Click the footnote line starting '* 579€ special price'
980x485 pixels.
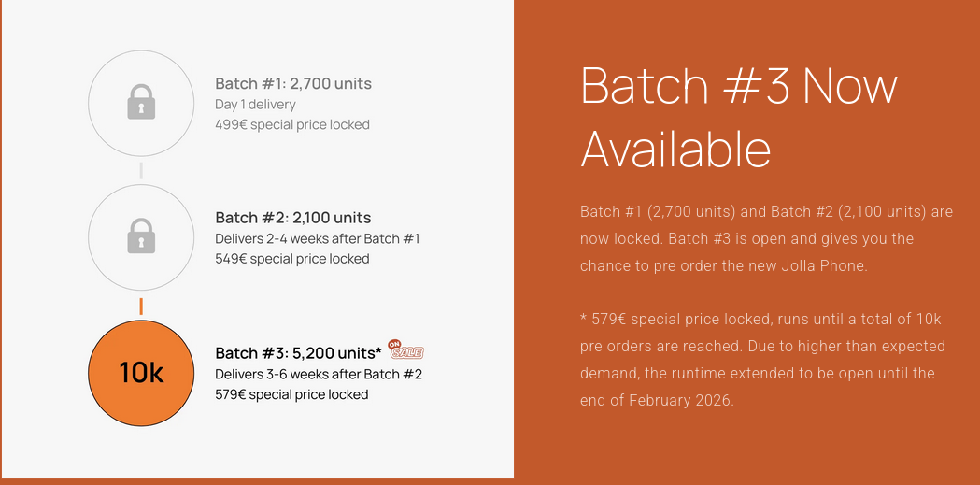click(760, 320)
